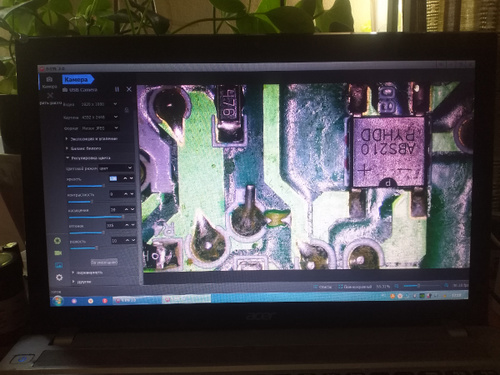This screenshot has width=500, height=375.
Task: Collapse the color adjustment section
Action: pos(90,158)
